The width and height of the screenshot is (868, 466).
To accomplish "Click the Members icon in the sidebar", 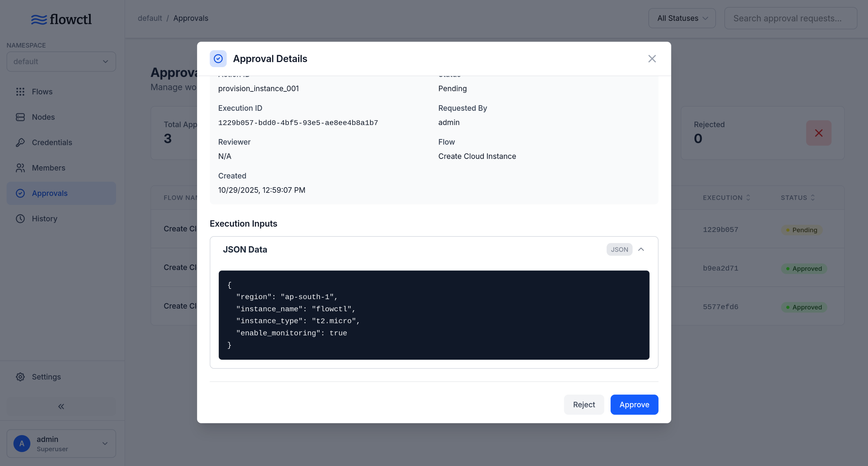I will (x=20, y=168).
